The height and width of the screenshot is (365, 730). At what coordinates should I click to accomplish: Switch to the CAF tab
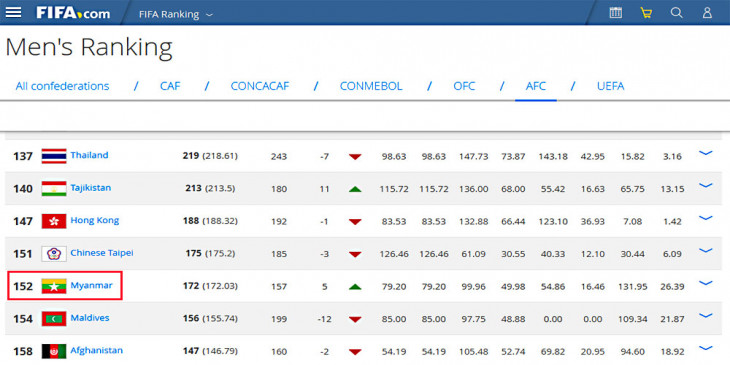170,86
